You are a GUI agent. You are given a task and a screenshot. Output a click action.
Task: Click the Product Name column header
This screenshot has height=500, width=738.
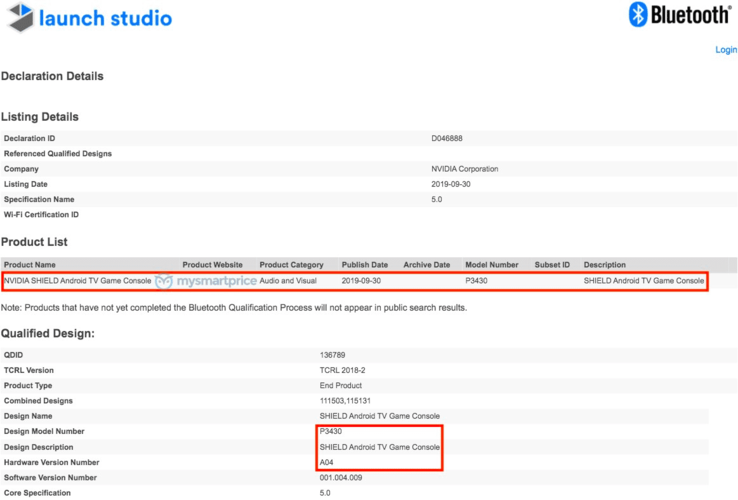30,265
